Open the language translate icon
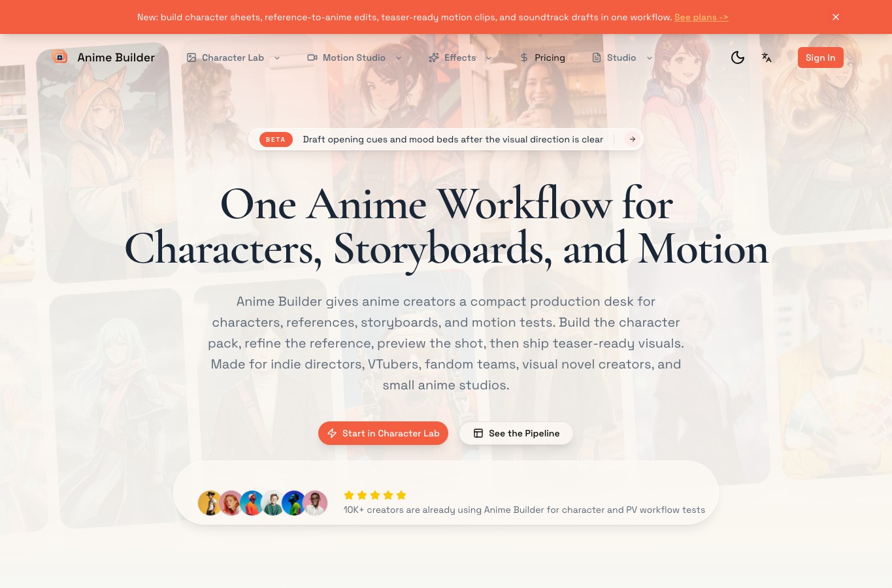Image resolution: width=892 pixels, height=588 pixels. 767,57
